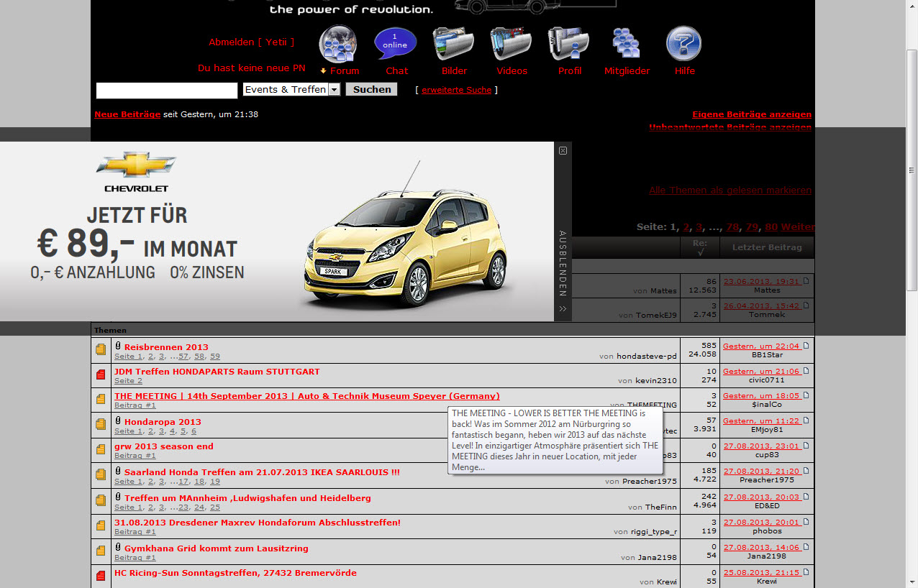The image size is (918, 588).
Task: Go to last post icon in Treffen um MAnnheim row
Action: [x=806, y=497]
